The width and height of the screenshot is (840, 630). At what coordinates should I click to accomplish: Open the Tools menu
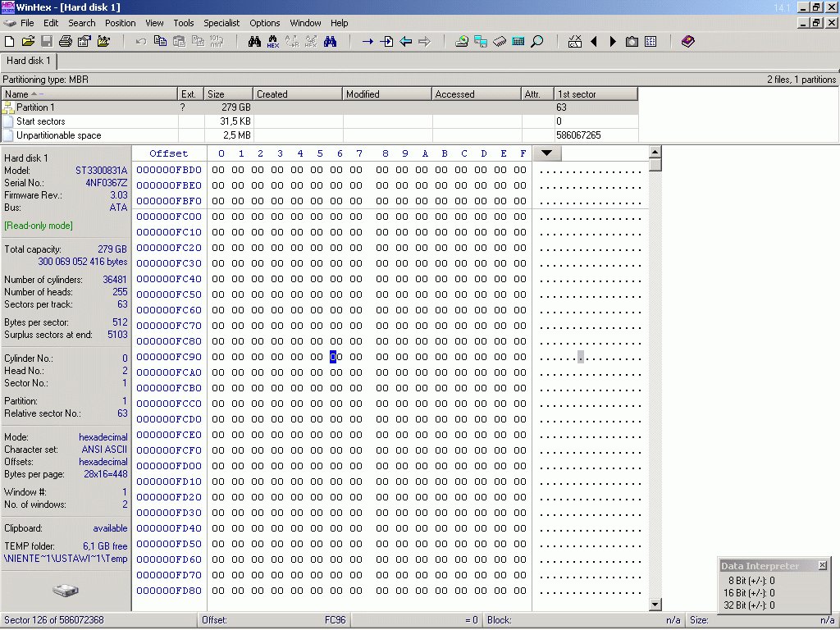point(183,23)
